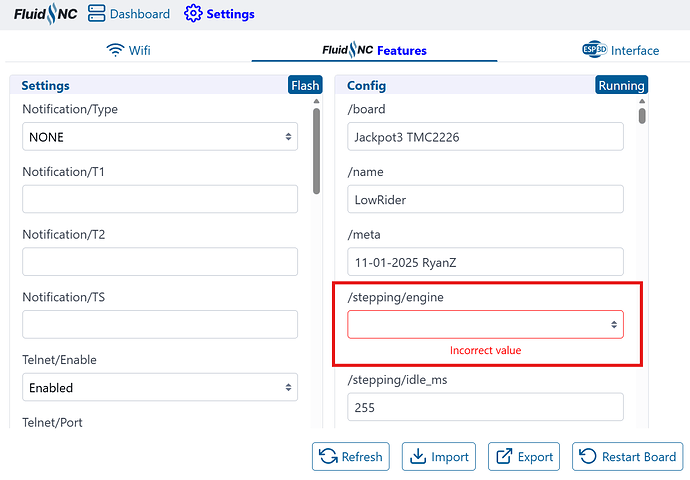Screen dimensions: 690x480
Task: Click the Settings panel scrollbar thumb
Action: pyautogui.click(x=316, y=151)
